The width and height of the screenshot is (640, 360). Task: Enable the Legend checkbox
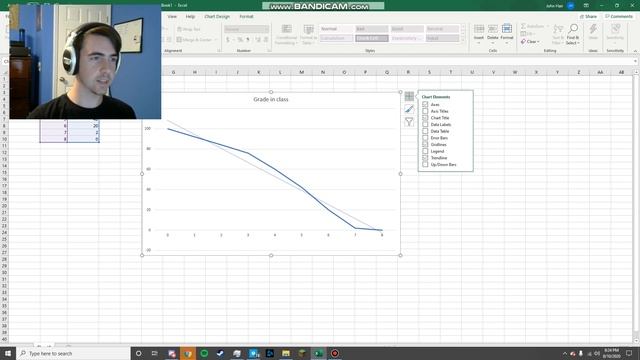tap(425, 151)
